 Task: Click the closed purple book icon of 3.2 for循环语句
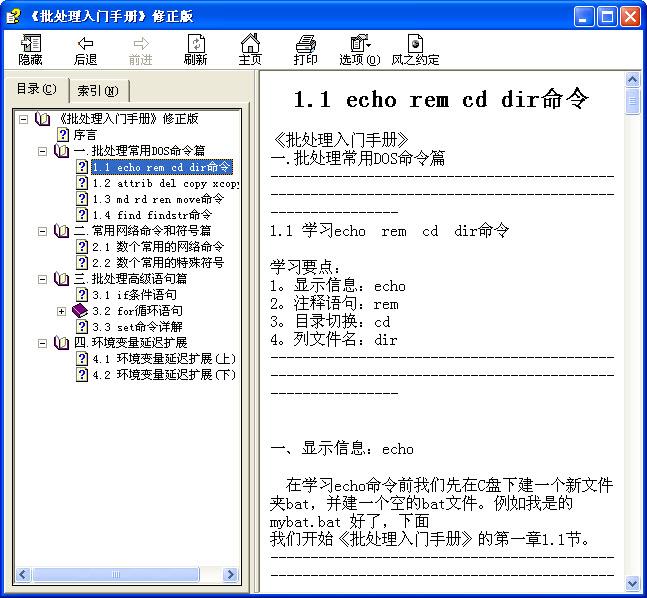coord(80,311)
